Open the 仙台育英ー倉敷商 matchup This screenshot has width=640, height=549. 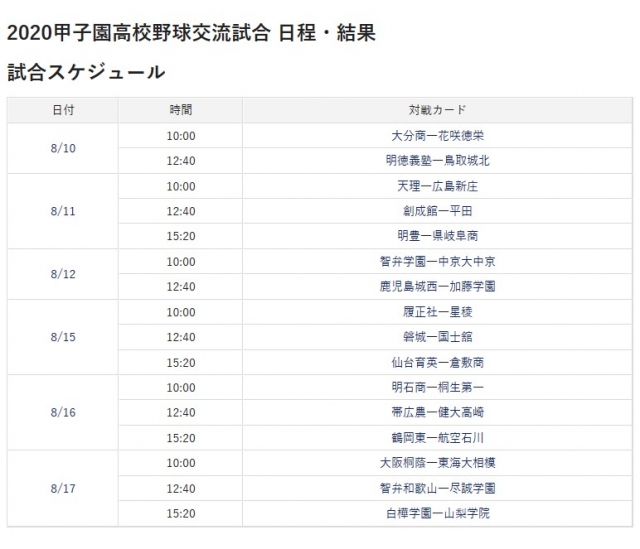pos(437,362)
